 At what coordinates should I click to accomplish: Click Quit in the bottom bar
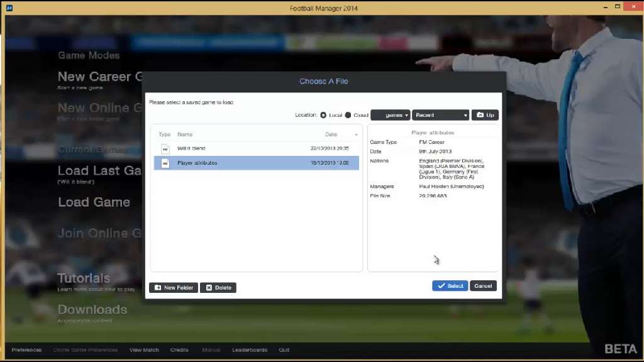point(284,350)
